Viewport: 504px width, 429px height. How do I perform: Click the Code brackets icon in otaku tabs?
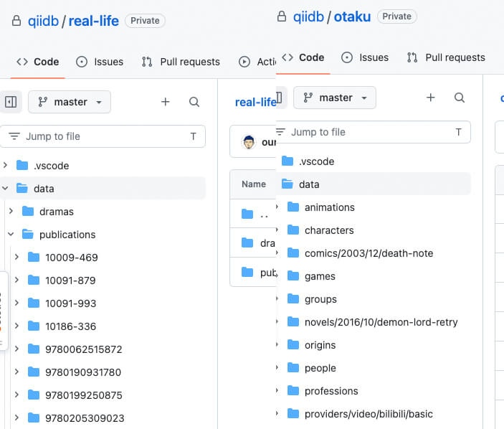(287, 57)
